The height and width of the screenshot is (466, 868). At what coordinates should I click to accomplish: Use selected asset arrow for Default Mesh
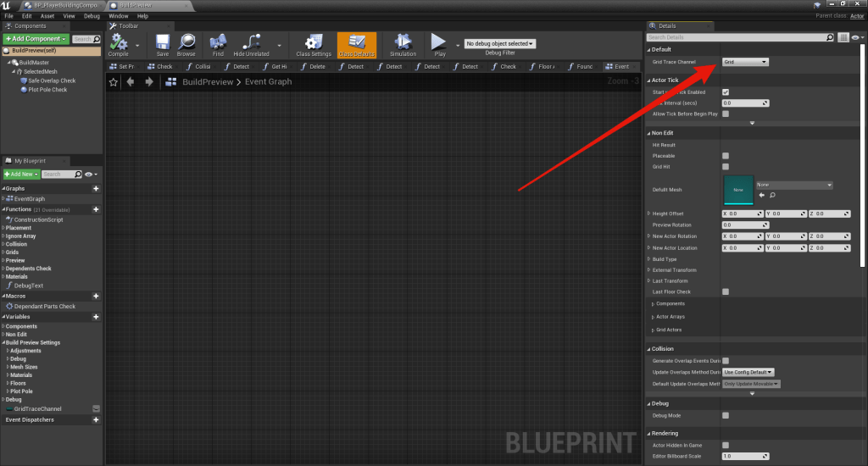point(762,196)
